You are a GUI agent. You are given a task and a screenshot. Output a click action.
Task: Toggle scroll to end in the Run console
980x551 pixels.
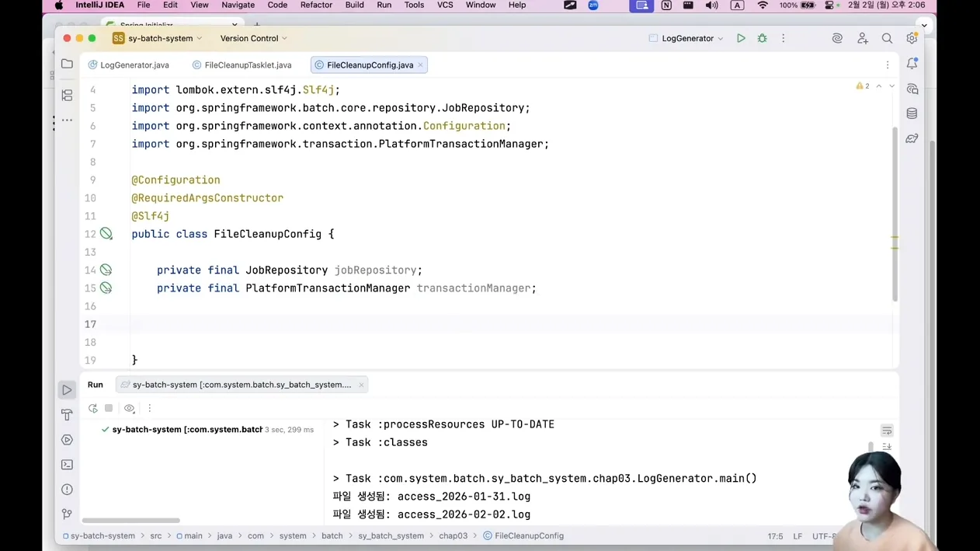coord(887,447)
